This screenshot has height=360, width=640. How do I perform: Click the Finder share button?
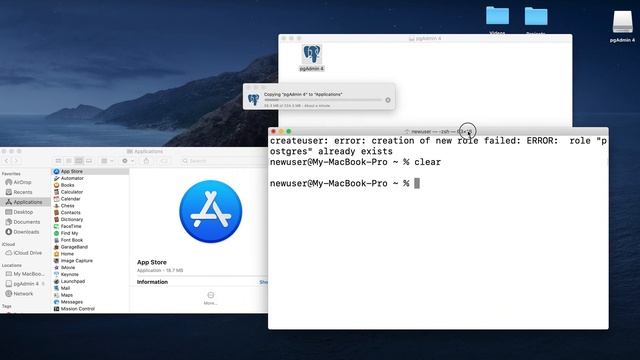point(146,161)
